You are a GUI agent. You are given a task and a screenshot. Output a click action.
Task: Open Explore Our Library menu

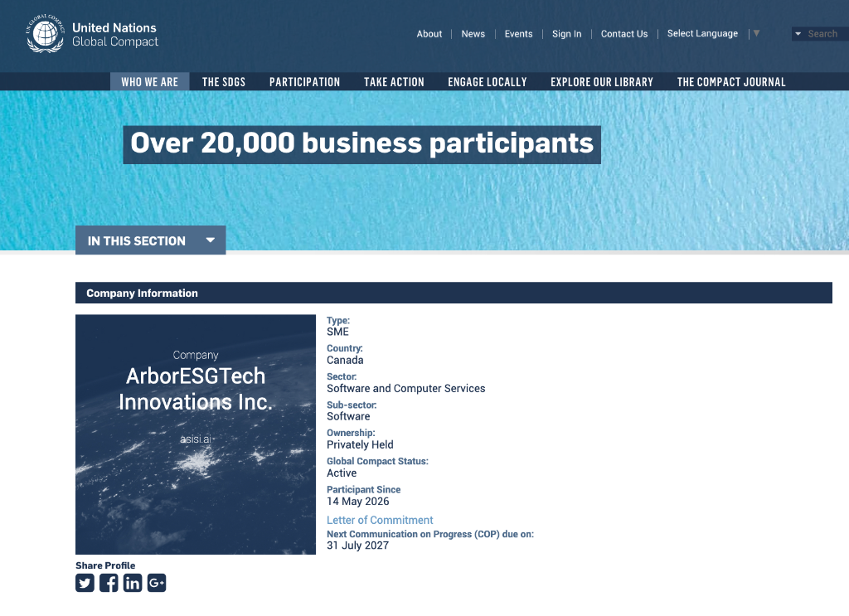(602, 82)
